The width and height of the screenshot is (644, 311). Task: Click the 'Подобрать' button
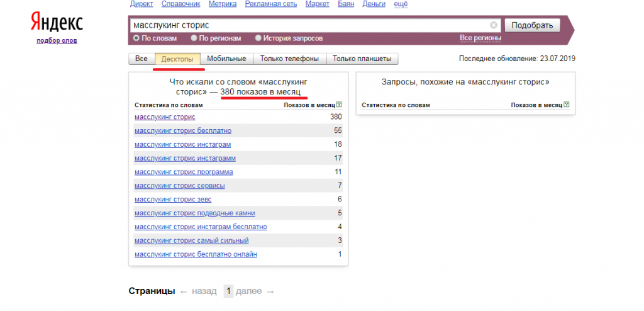click(532, 25)
